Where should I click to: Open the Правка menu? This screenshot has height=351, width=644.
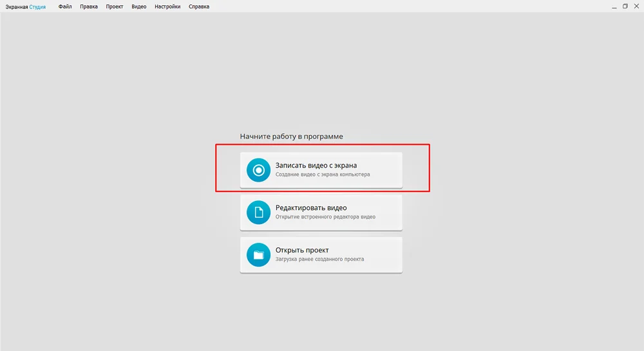[89, 6]
